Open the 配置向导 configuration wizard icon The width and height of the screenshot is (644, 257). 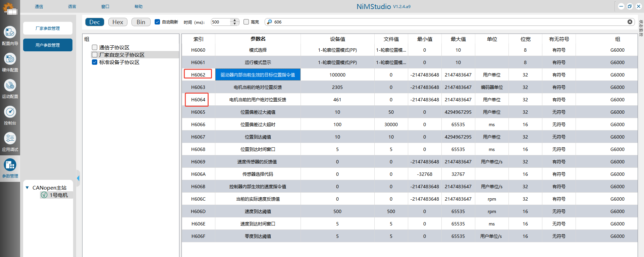[x=10, y=33]
